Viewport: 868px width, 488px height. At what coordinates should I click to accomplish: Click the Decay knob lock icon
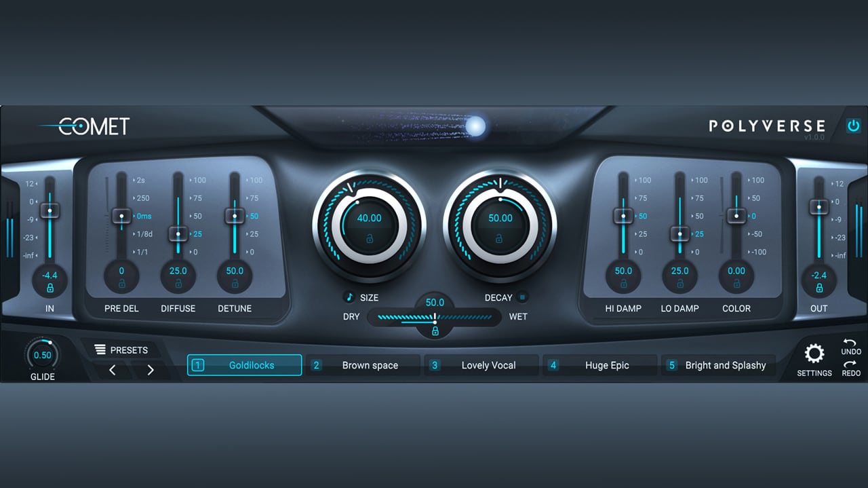pos(499,238)
